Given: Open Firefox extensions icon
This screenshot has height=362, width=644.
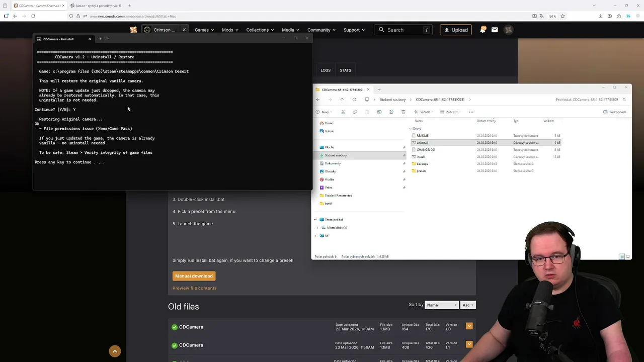Looking at the screenshot, I should pyautogui.click(x=619, y=16).
